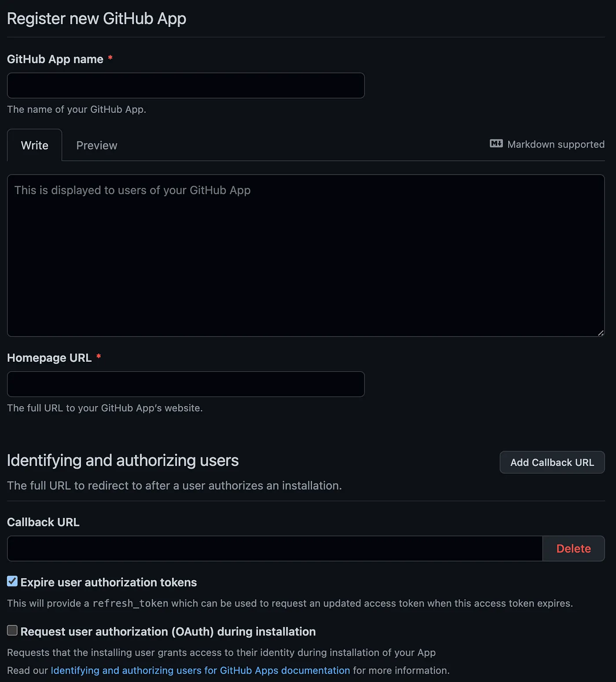Click the "Homepage URL" field label
616x682 pixels.
(49, 358)
